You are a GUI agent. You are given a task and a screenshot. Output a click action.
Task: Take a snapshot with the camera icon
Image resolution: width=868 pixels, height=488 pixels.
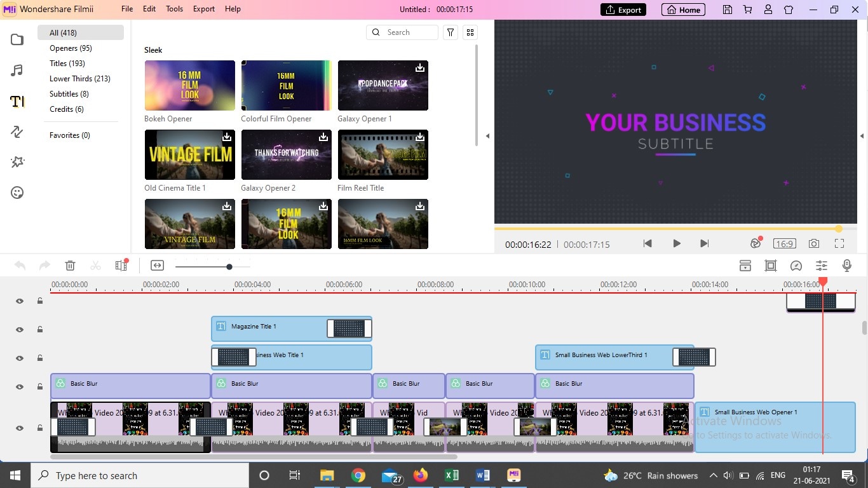pos(813,243)
